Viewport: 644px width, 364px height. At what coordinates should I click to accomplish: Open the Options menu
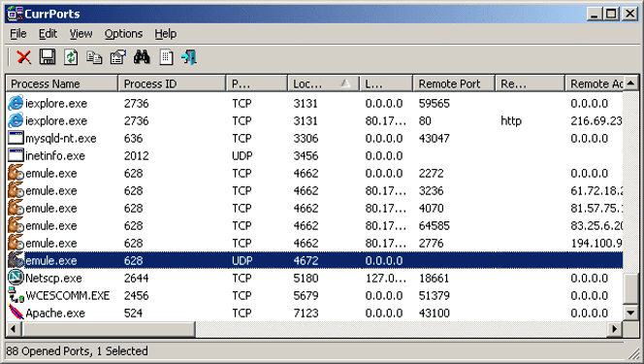pos(123,34)
